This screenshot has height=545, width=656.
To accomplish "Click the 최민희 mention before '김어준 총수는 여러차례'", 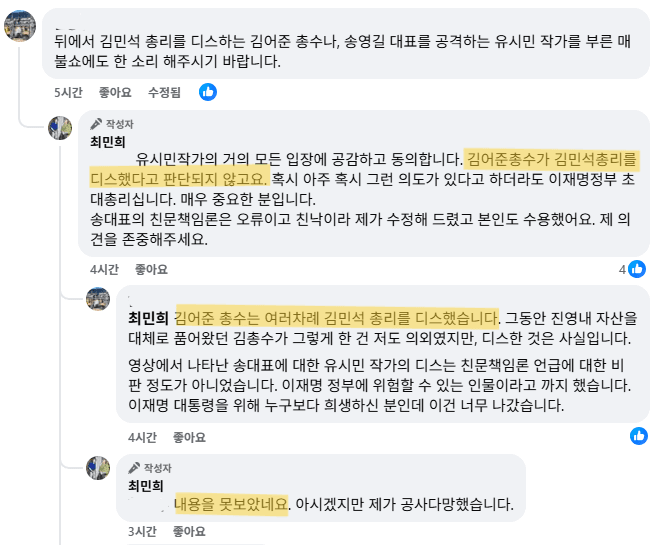I will pyautogui.click(x=148, y=318).
